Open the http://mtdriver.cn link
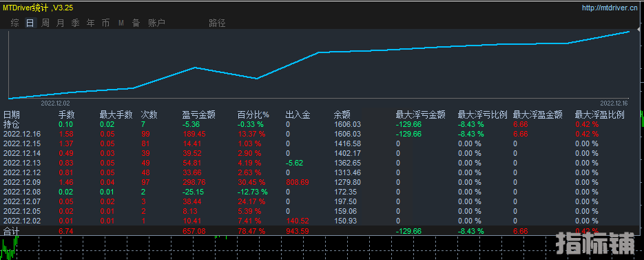The height and width of the screenshot is (260, 644). click(x=610, y=8)
